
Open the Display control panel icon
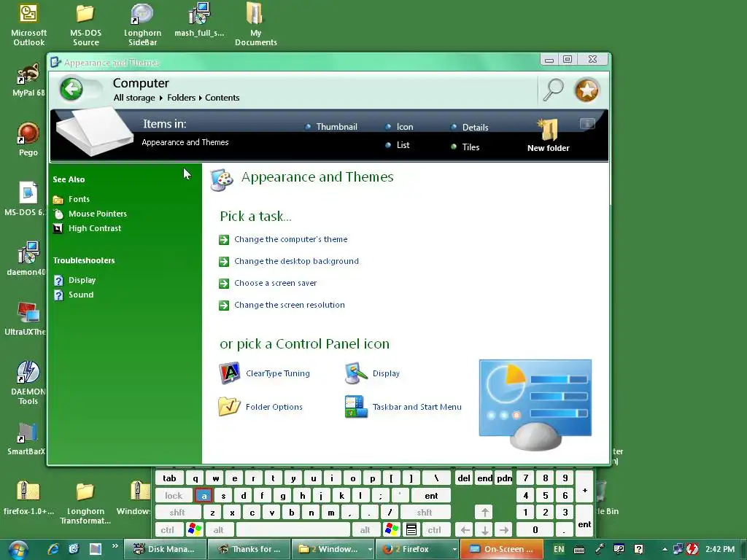(372, 373)
